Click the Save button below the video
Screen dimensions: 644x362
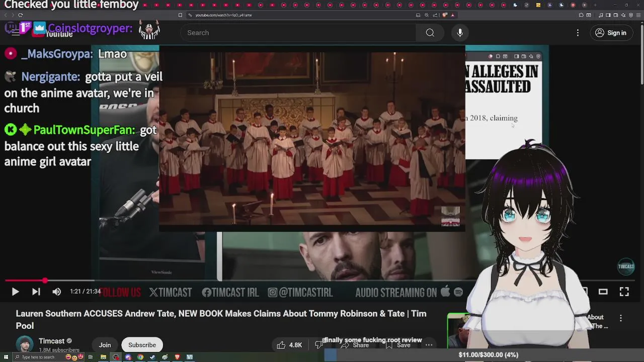(397, 345)
